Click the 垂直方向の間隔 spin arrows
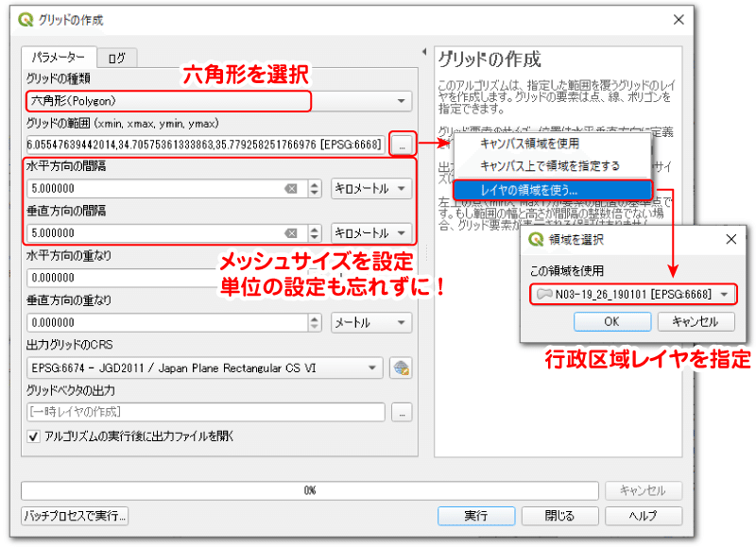The image size is (756, 547). coord(315,233)
